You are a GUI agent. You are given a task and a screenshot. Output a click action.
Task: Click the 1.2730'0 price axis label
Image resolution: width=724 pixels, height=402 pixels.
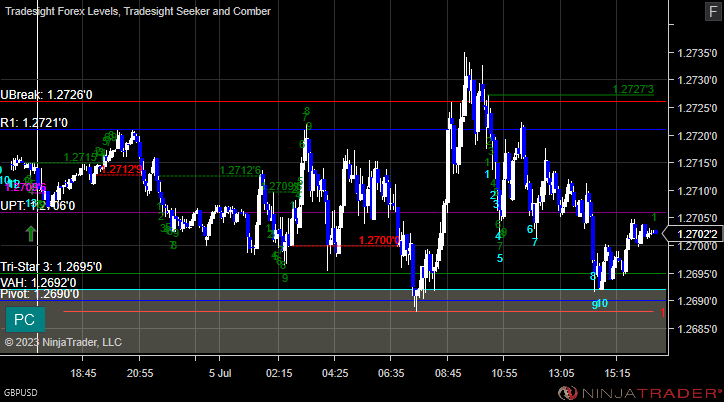point(697,80)
